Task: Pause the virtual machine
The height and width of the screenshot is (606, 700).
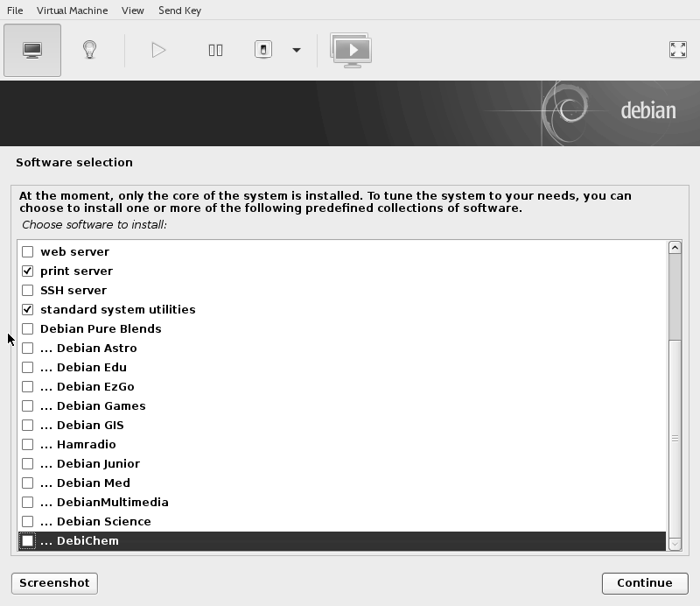Action: pos(215,50)
